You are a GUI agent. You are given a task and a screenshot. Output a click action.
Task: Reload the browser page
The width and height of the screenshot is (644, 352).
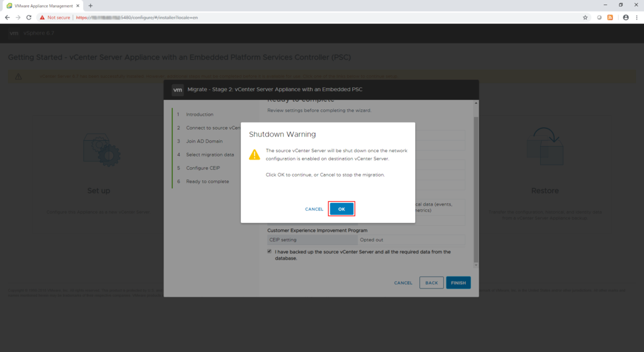coord(29,18)
